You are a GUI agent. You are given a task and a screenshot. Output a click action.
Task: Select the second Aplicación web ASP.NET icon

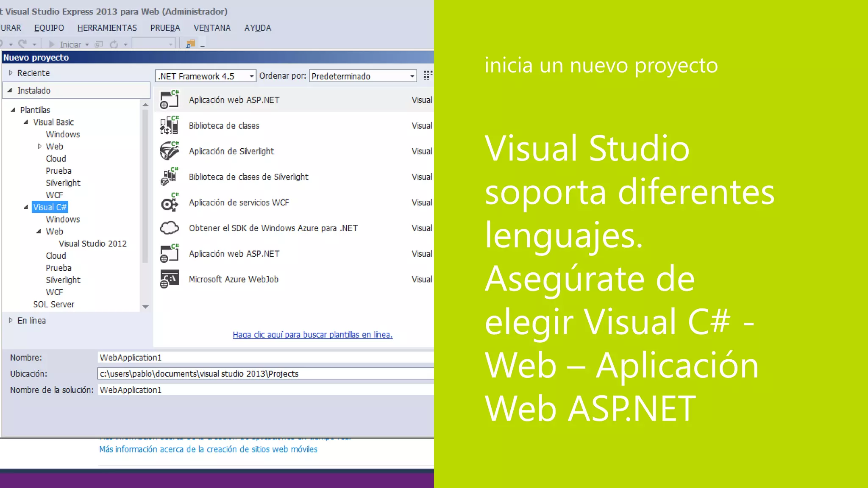[170, 253]
